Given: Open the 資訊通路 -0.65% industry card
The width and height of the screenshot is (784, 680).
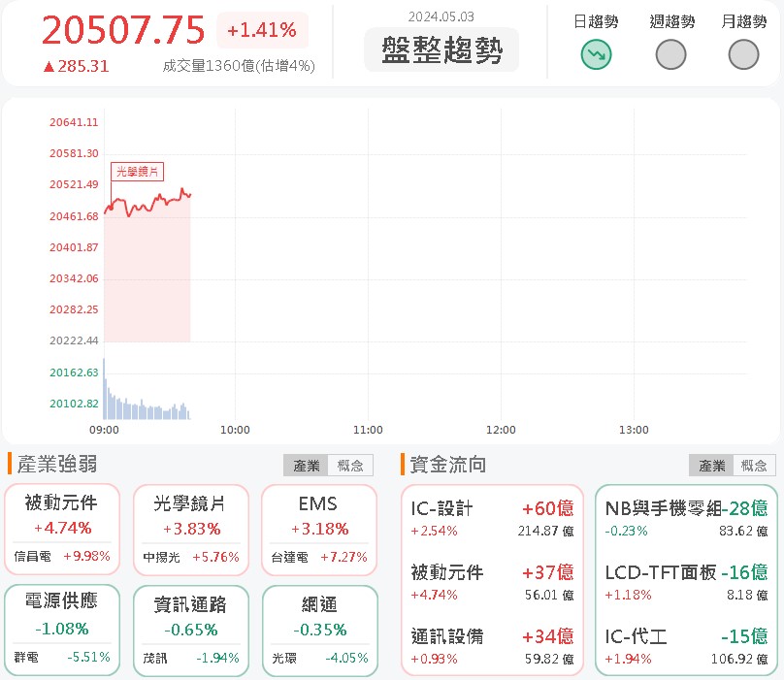Looking at the screenshot, I should [191, 631].
